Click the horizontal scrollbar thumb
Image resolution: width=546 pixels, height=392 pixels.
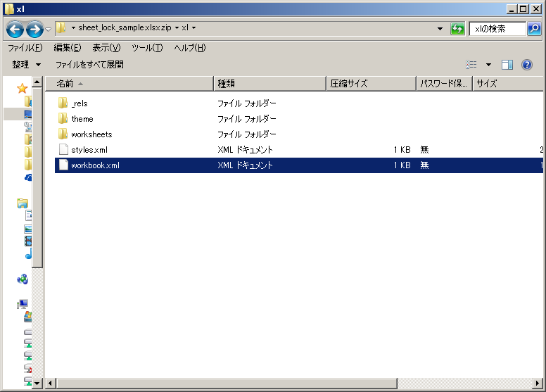(227, 384)
